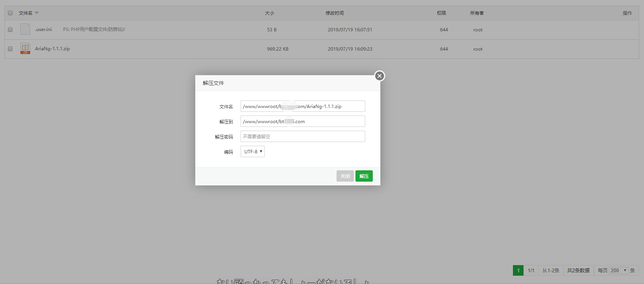Click the 操作 column header

pyautogui.click(x=627, y=13)
